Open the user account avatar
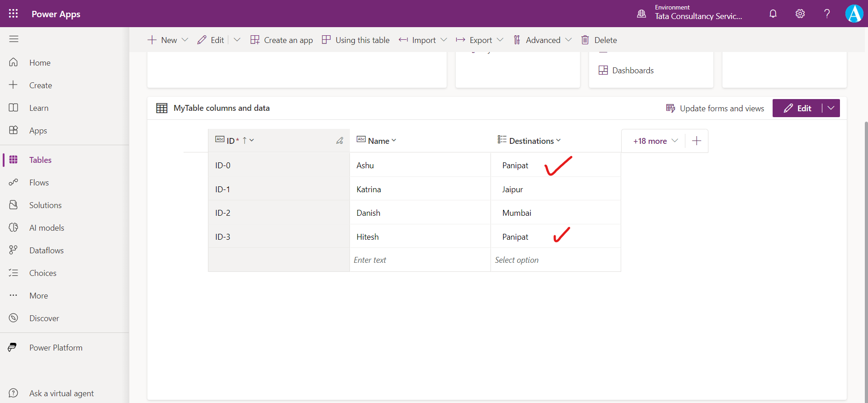The height and width of the screenshot is (403, 868). click(854, 14)
